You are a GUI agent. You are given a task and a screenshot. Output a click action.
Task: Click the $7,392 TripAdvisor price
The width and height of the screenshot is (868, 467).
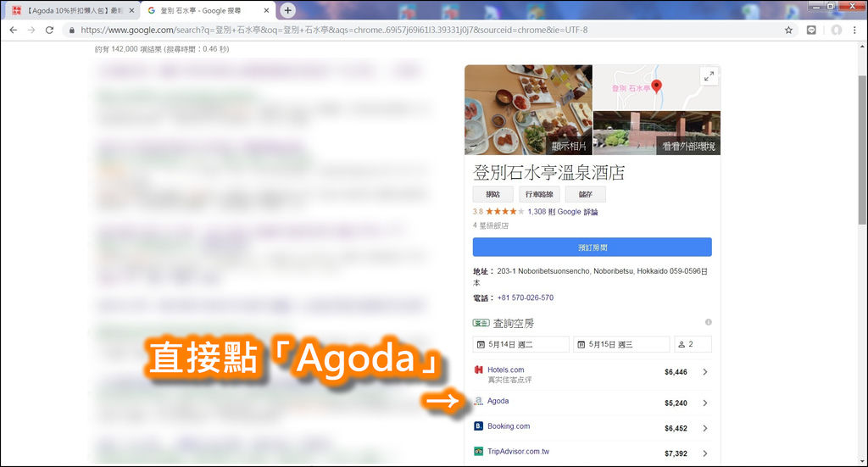tap(676, 453)
